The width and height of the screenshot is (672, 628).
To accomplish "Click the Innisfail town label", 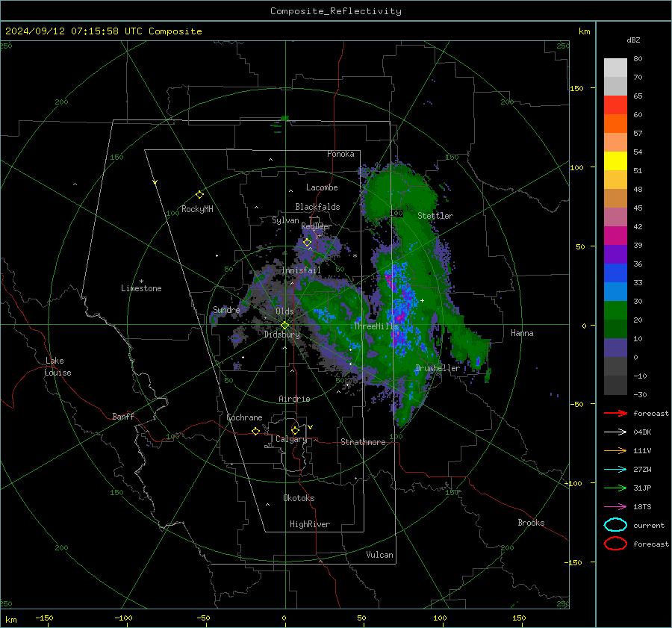I will point(301,270).
